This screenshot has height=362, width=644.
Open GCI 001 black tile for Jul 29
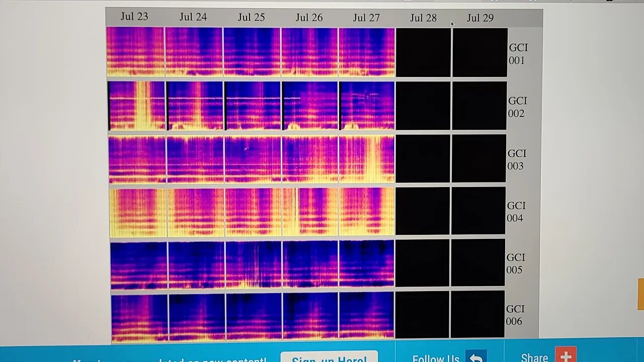(x=480, y=52)
